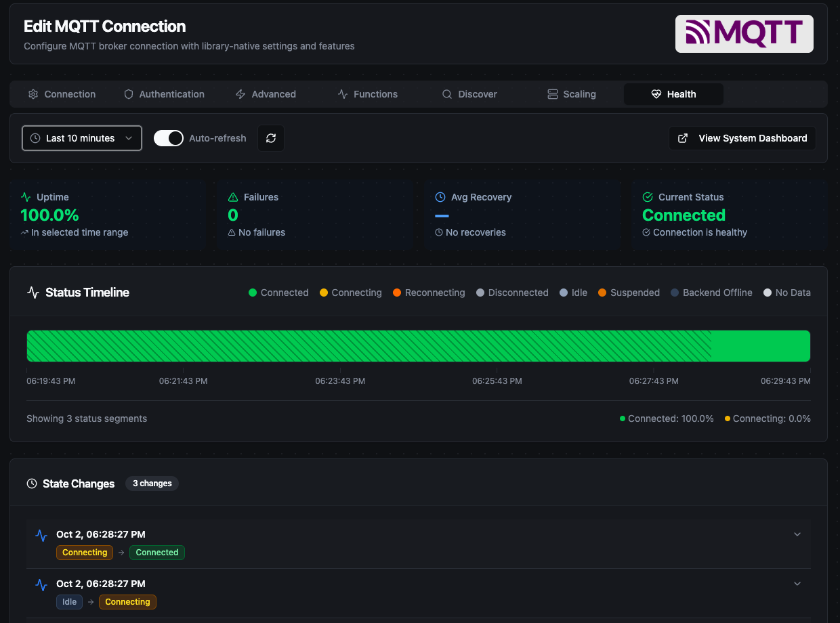Click the 100.0% uptime value
Image resolution: width=840 pixels, height=623 pixels.
click(x=49, y=215)
